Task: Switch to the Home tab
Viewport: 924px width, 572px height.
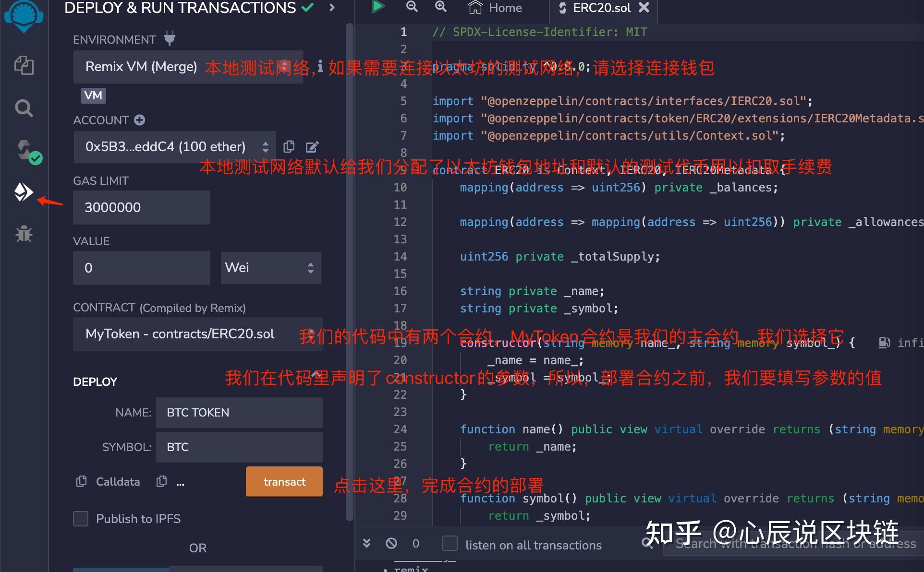Action: coord(495,8)
